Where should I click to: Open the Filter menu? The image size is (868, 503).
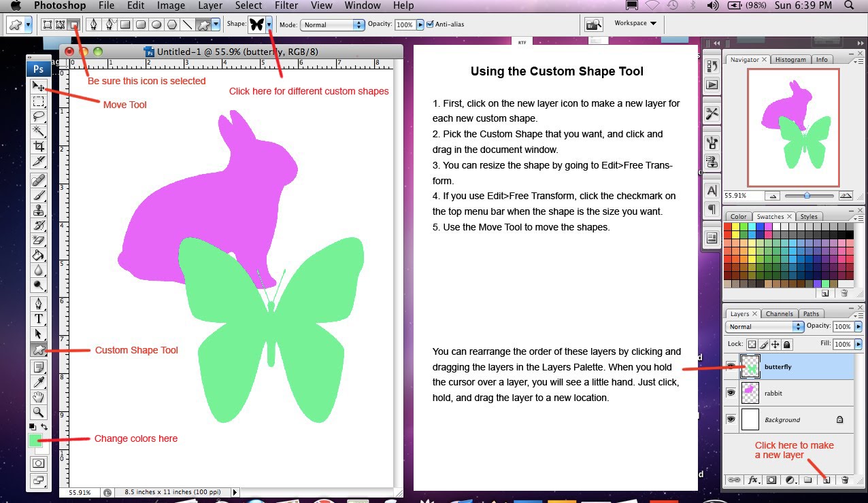(286, 5)
